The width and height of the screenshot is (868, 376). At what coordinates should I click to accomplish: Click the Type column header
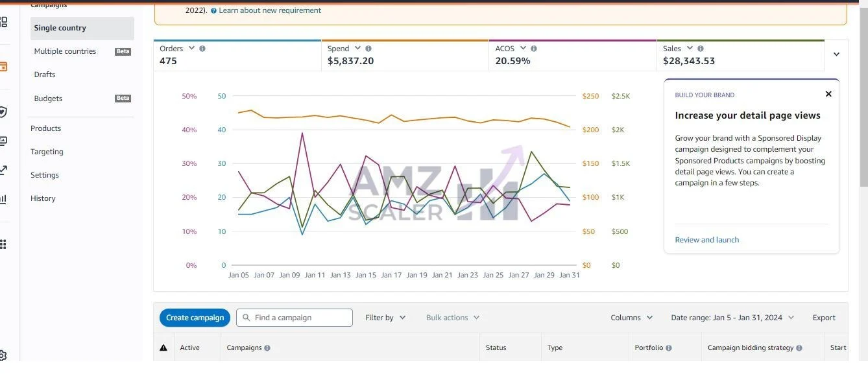(555, 348)
